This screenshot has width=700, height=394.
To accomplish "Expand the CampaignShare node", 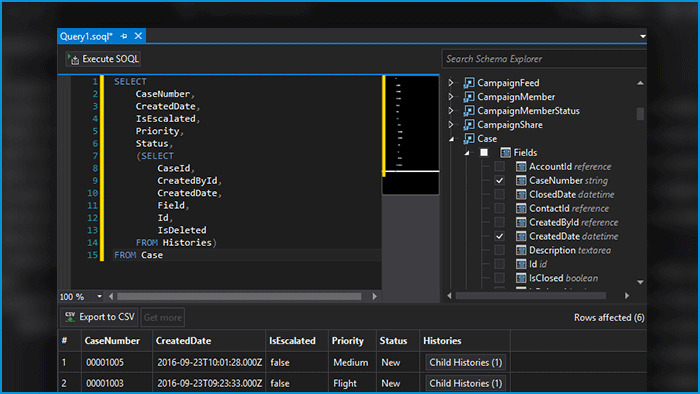I will click(451, 124).
